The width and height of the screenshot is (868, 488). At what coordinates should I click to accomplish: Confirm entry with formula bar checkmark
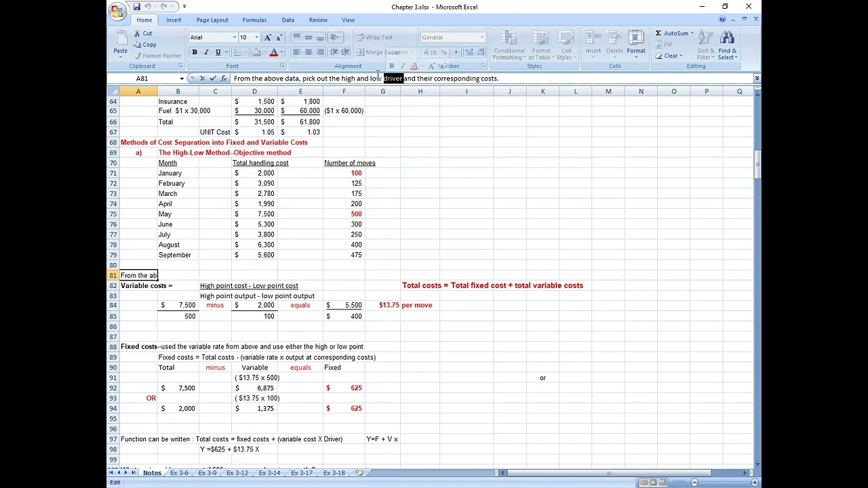pyautogui.click(x=212, y=79)
